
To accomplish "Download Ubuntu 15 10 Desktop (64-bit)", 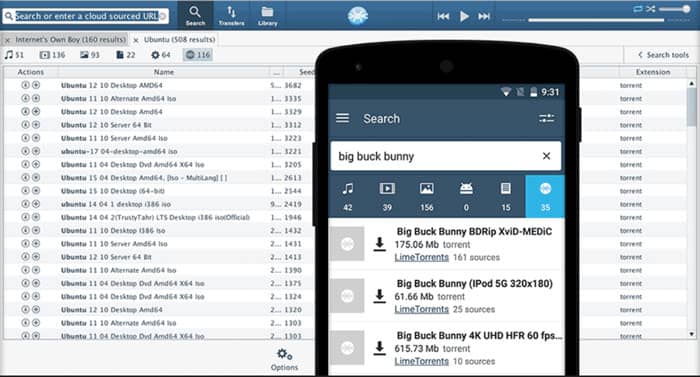I will pos(25,191).
